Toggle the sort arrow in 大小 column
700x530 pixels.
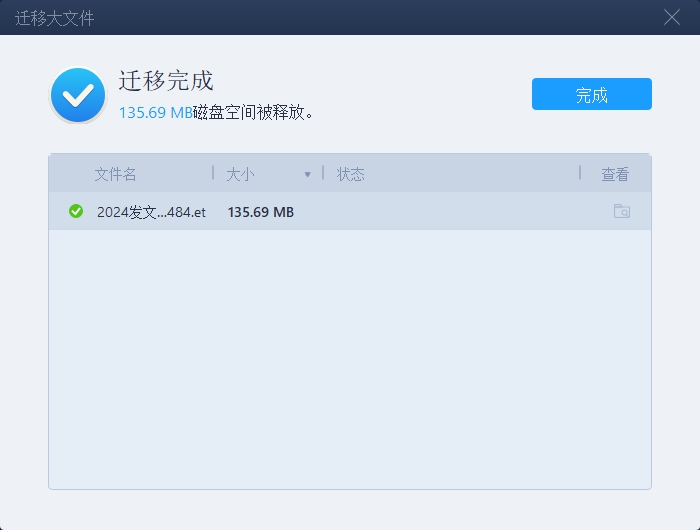pyautogui.click(x=308, y=175)
